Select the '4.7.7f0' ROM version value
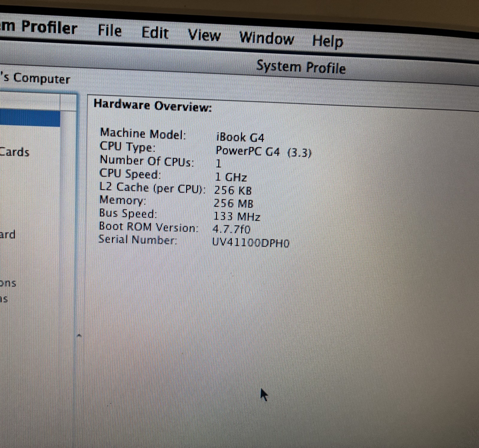 (x=231, y=229)
